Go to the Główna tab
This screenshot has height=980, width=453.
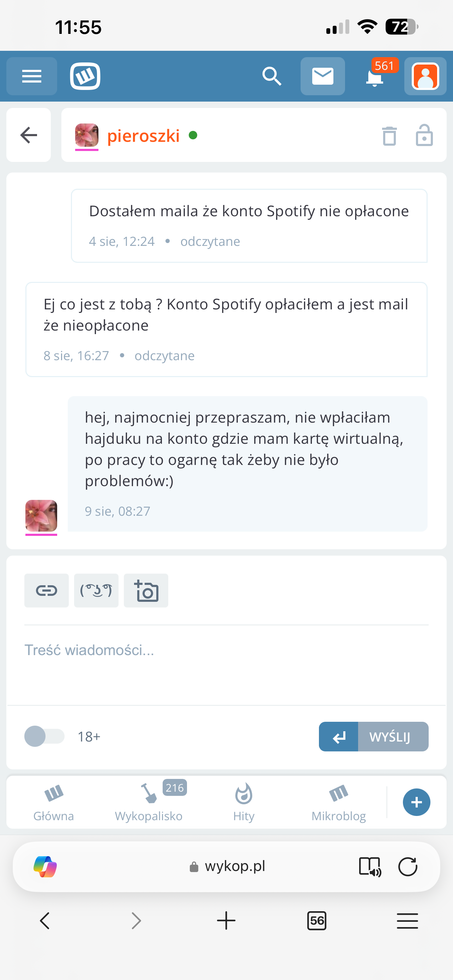54,802
